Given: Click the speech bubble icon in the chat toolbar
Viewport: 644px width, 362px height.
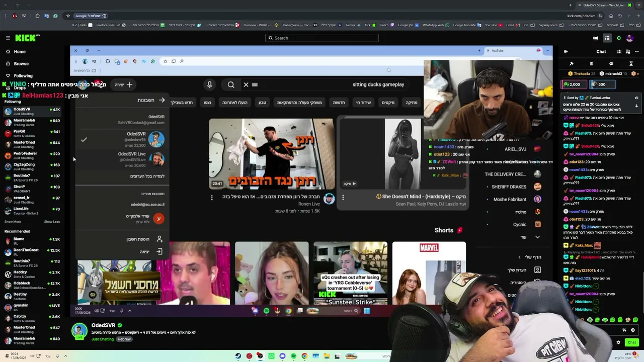Looking at the screenshot, I should (611, 64).
